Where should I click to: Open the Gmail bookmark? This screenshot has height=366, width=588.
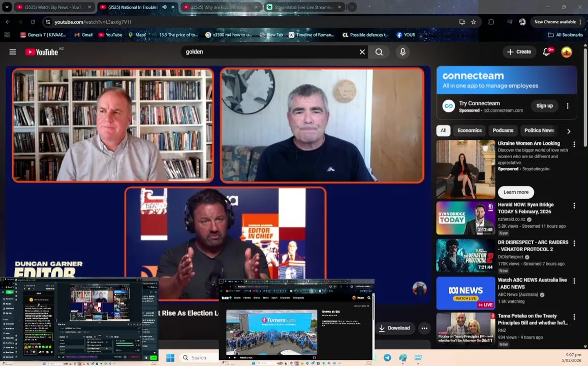click(x=83, y=35)
